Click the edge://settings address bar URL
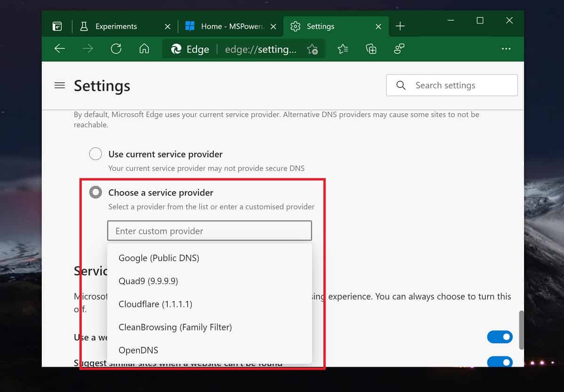 pos(261,49)
